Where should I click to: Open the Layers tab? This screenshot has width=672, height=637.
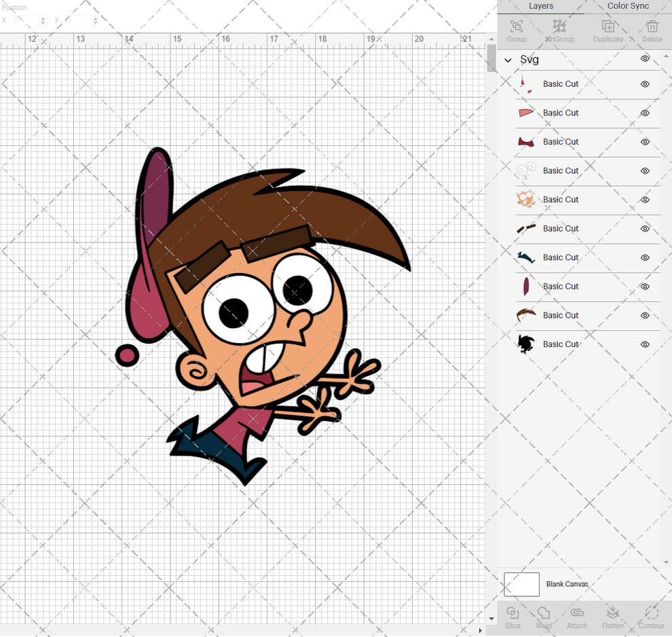tap(541, 6)
